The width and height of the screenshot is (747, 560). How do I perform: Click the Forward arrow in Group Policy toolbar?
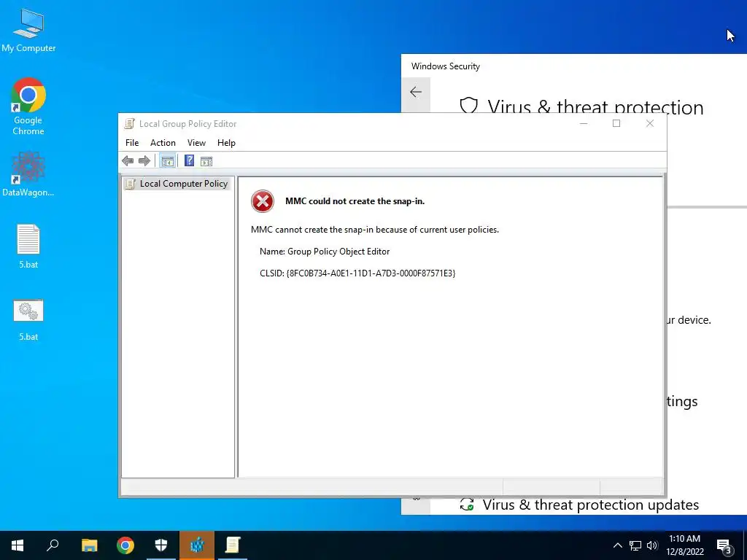144,161
